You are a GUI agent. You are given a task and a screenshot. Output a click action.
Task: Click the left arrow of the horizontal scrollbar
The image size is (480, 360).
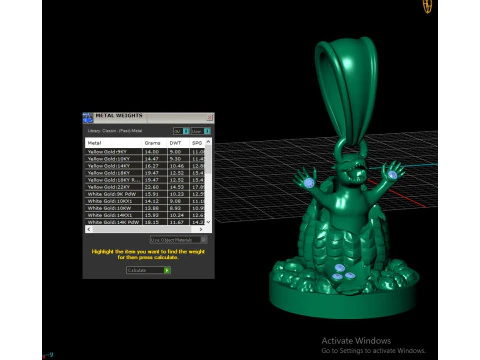point(89,229)
